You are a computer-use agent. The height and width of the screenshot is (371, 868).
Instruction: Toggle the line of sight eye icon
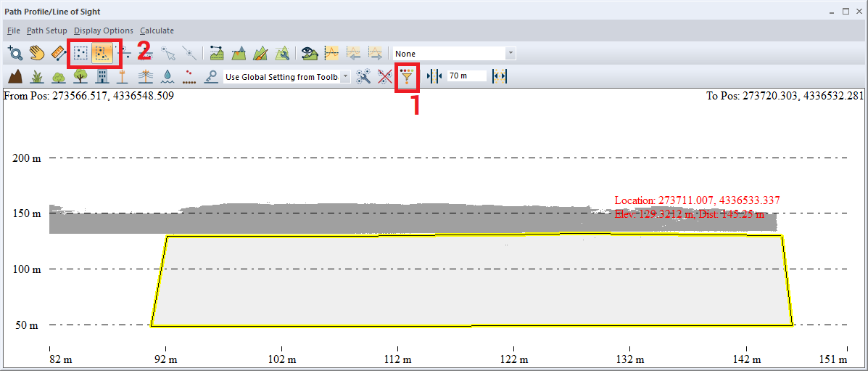pos(310,53)
